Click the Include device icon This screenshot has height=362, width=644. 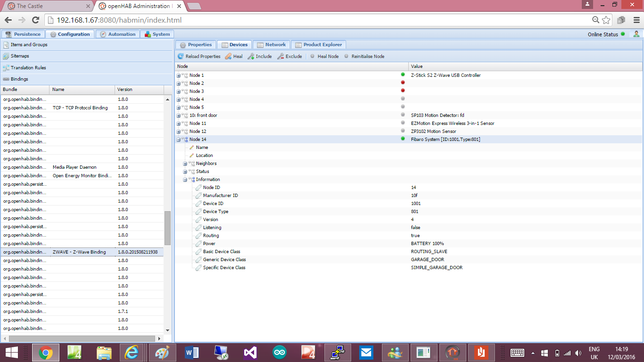251,57
